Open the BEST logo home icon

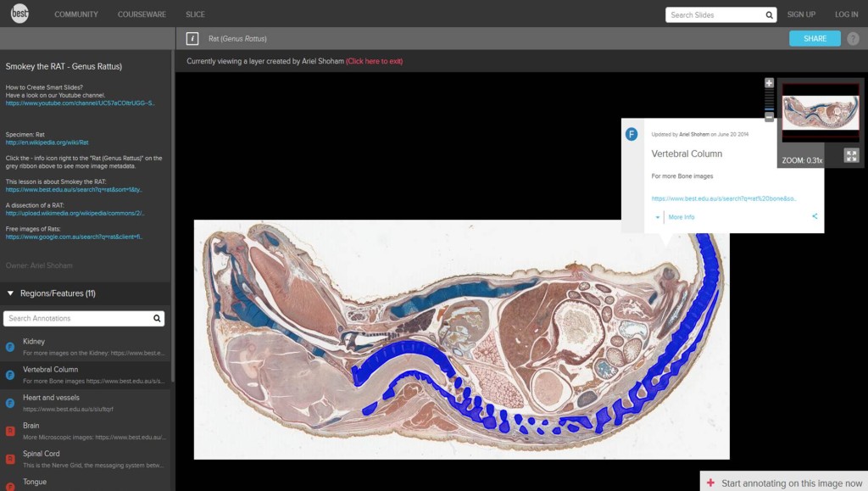point(20,14)
